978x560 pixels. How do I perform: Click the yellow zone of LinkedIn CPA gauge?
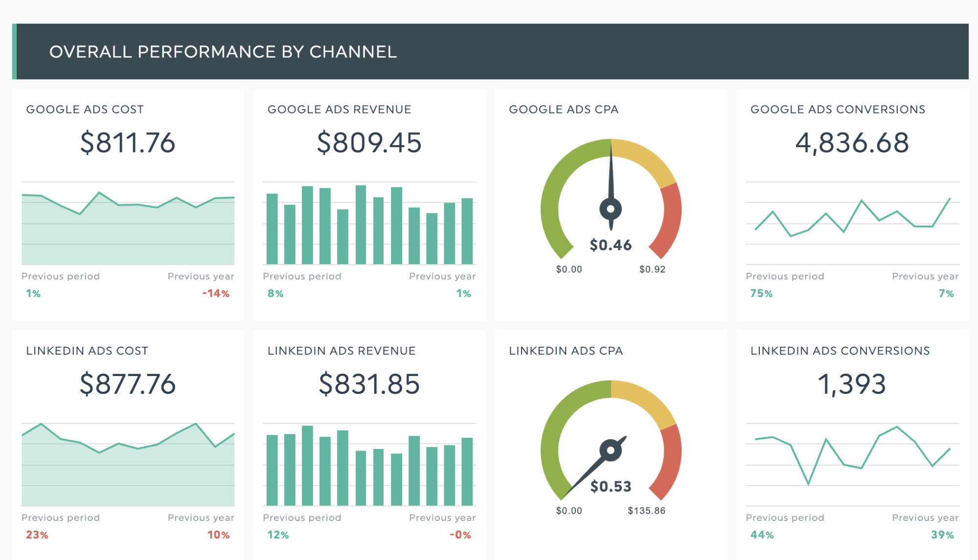[648, 401]
